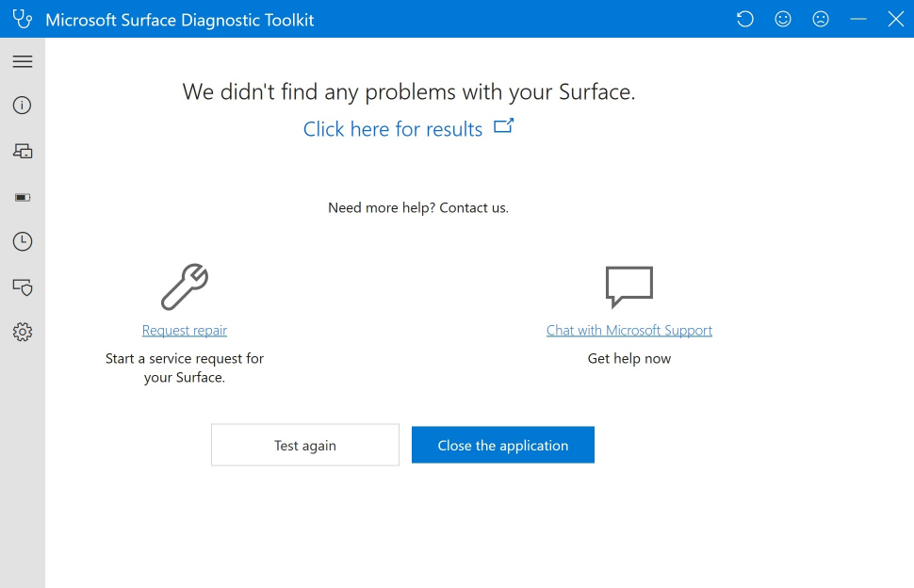
Task: Open the hamburger navigation menu
Action: tap(23, 61)
